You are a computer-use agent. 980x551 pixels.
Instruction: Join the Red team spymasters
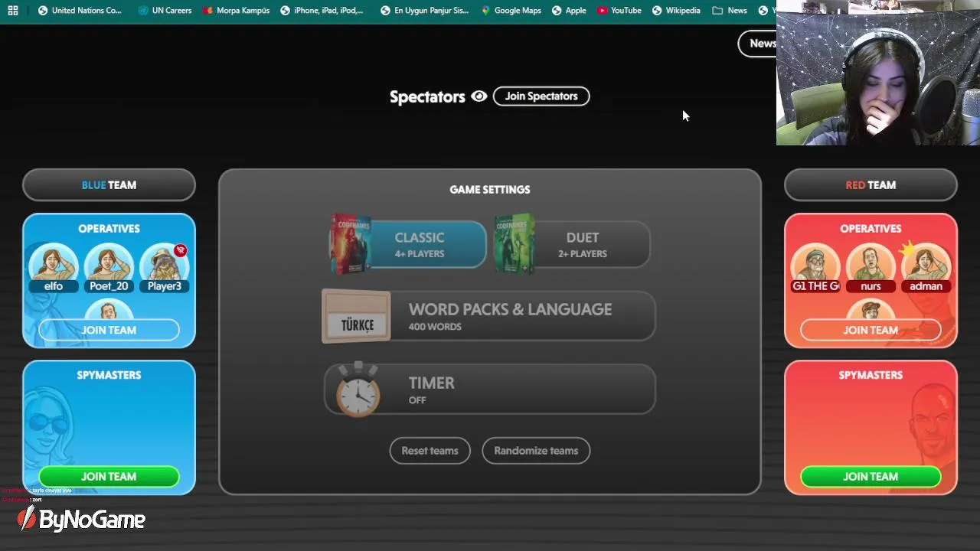click(871, 477)
